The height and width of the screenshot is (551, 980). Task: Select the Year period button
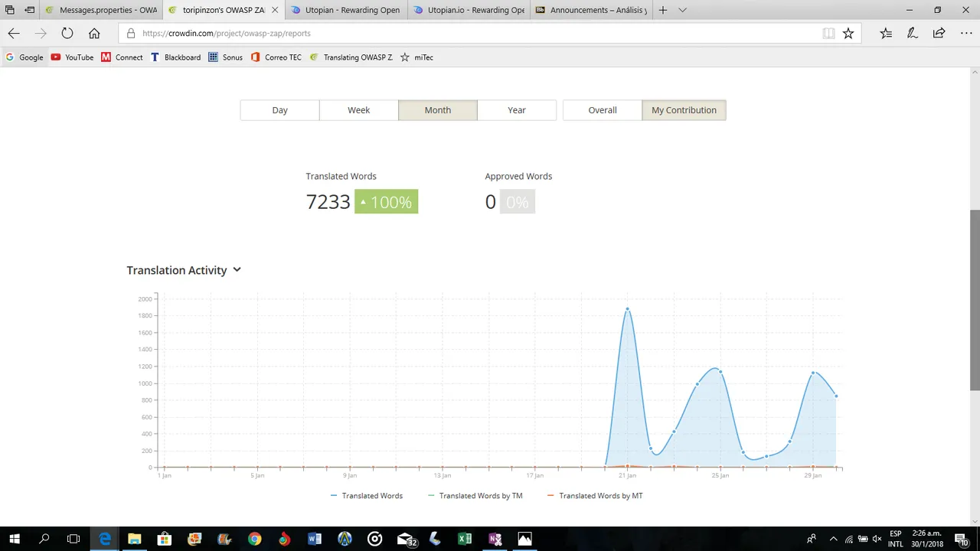[517, 110]
